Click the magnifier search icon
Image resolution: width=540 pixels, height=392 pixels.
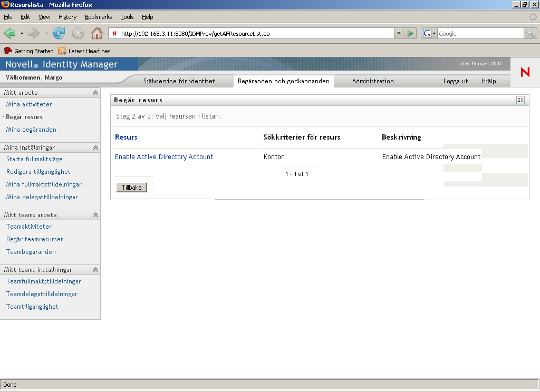point(530,33)
